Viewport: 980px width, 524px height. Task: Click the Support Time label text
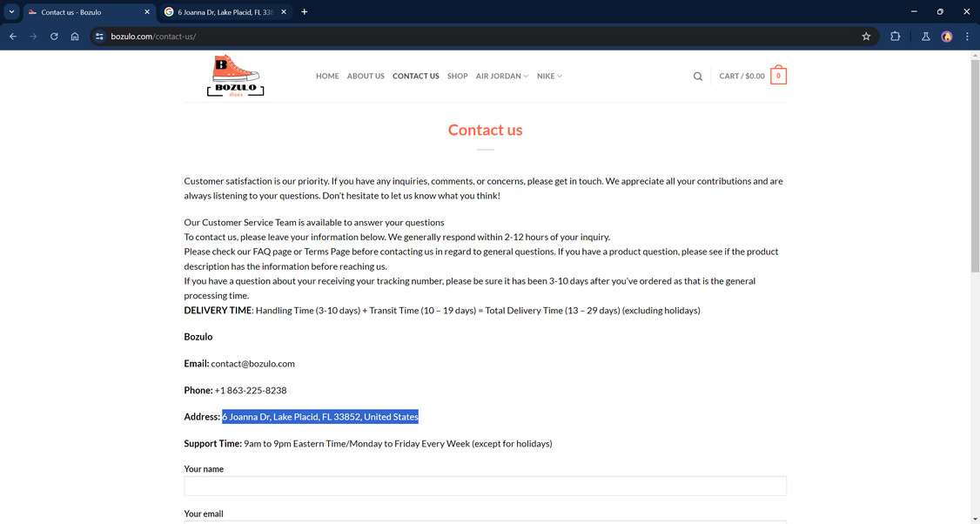click(x=212, y=443)
